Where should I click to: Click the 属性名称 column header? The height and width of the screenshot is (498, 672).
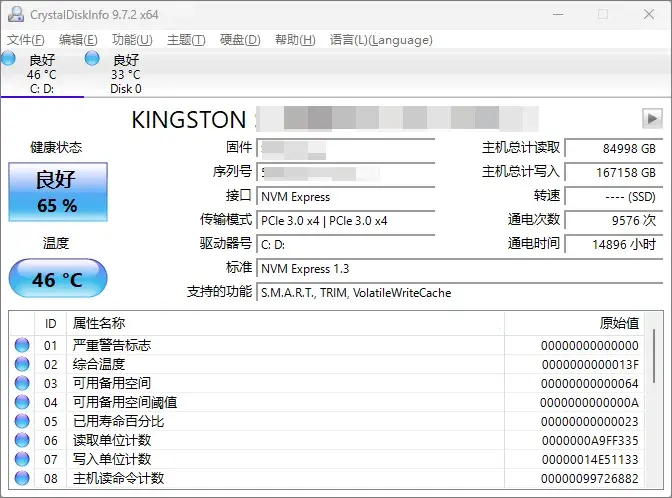click(x=285, y=323)
